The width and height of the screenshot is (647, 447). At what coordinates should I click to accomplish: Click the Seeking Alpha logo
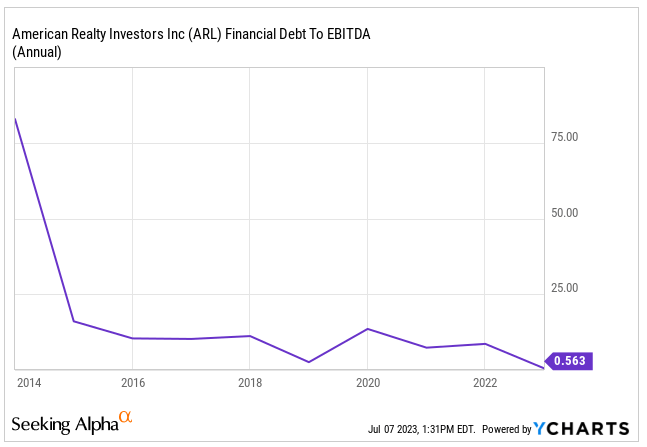[72, 423]
